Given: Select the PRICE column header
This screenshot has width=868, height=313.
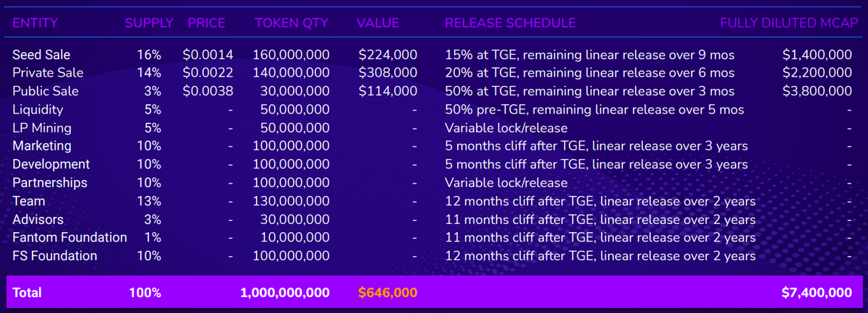Looking at the screenshot, I should [206, 23].
